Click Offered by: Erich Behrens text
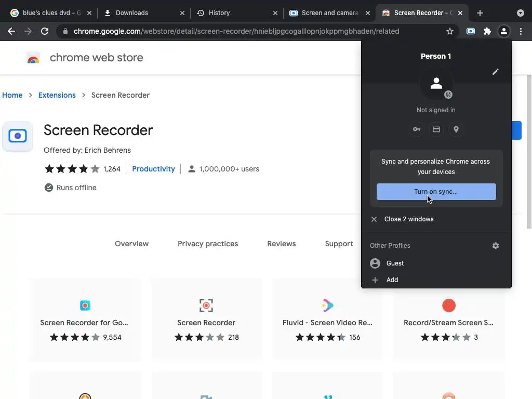Viewport: 532px width, 399px height. 87,150
